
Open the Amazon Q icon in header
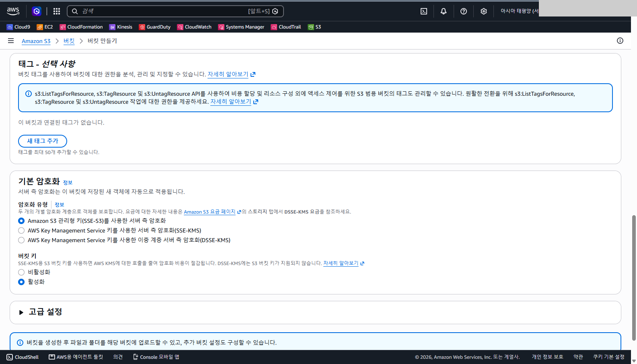coord(37,11)
